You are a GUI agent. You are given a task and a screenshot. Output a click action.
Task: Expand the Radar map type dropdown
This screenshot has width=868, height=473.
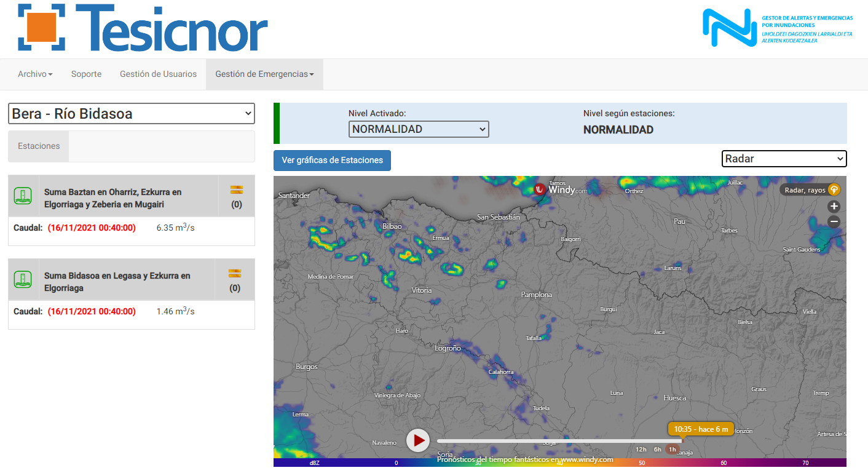pos(784,159)
